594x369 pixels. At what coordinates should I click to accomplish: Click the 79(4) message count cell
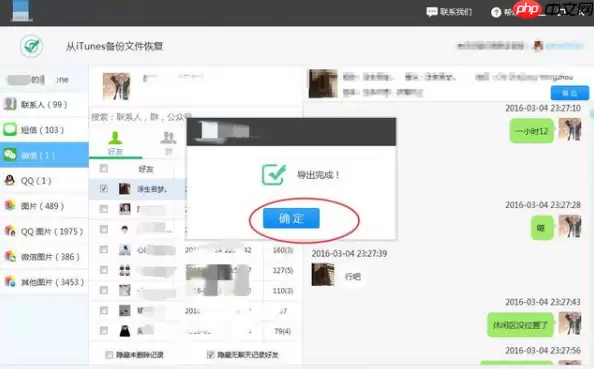click(283, 331)
